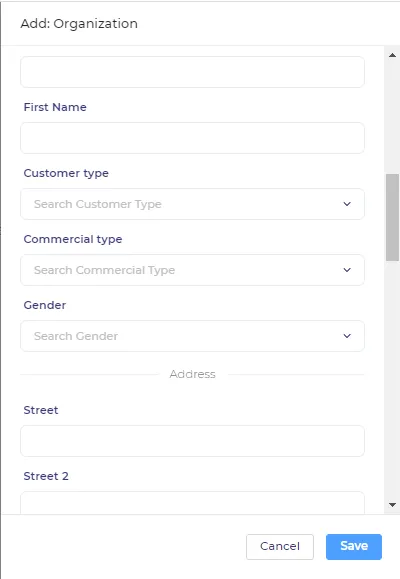Open the Search Commercial Type dropdown
400x579 pixels.
coord(192,270)
